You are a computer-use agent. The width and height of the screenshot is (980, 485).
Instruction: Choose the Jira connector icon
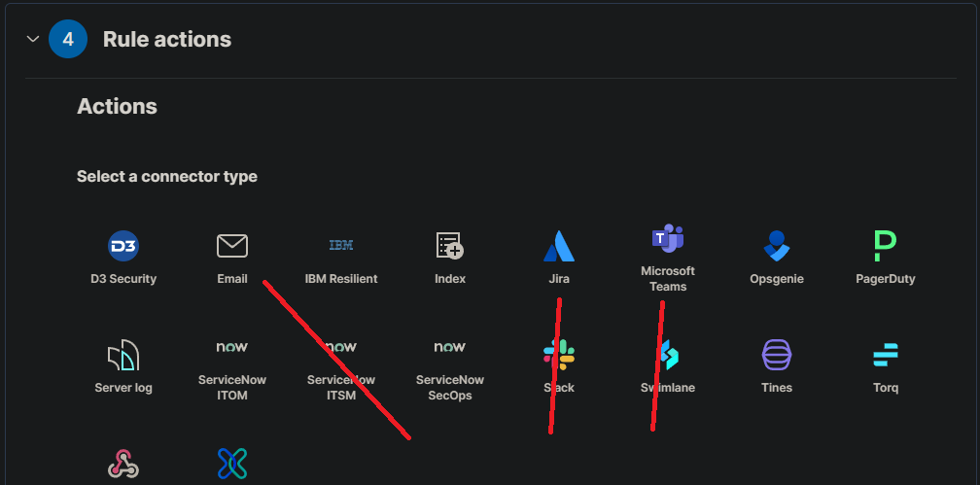(559, 246)
